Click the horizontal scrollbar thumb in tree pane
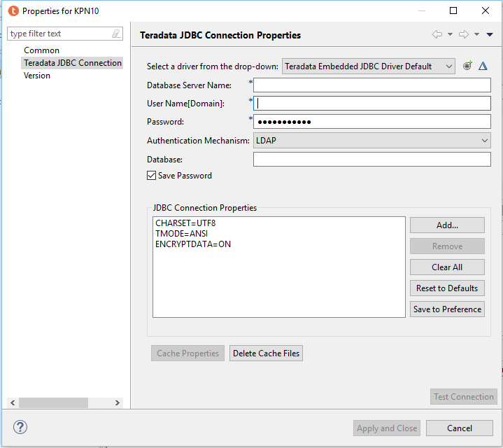Screen dimensions: 503x448 (x=53, y=402)
